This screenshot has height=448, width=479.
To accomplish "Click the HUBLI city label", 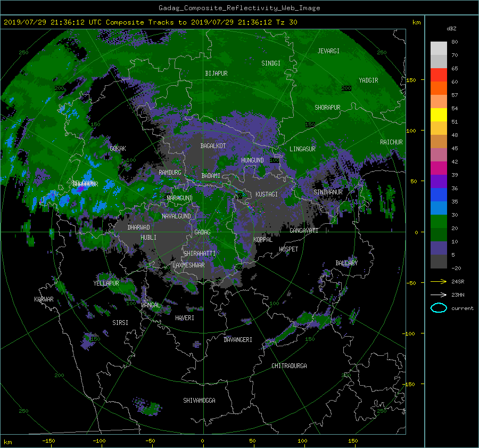I will pyautogui.click(x=148, y=237).
